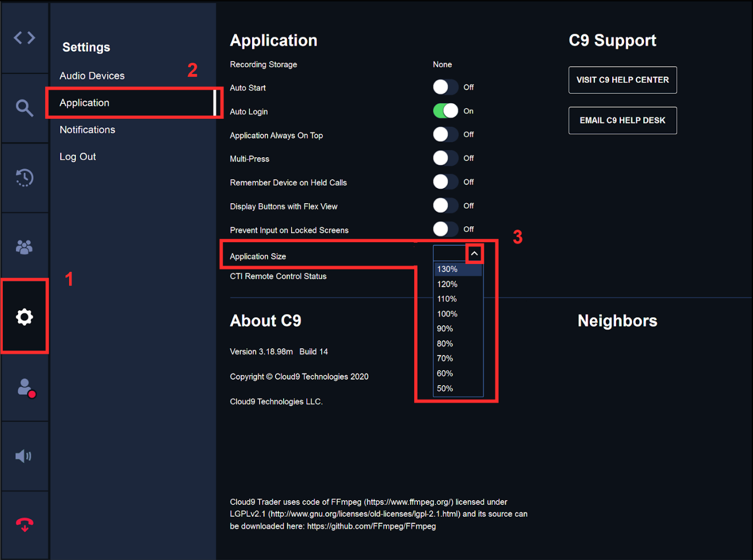Viewport: 753px width, 560px height.
Task: Click the C9 Support heading
Action: [613, 40]
